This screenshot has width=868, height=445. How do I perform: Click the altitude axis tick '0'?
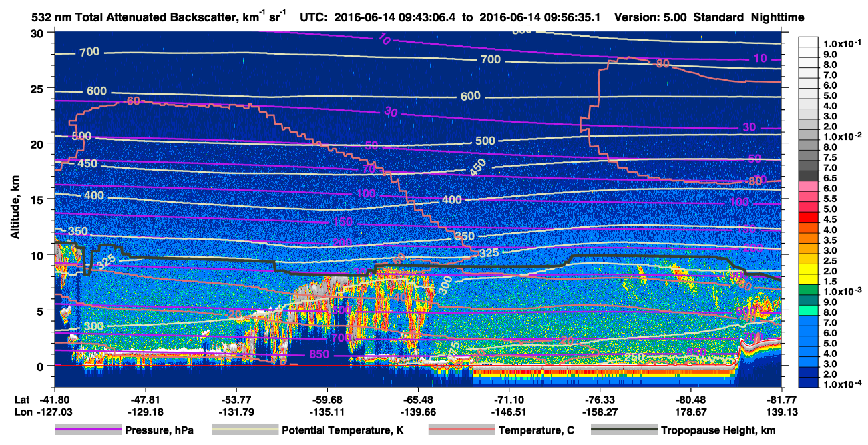tap(41, 366)
